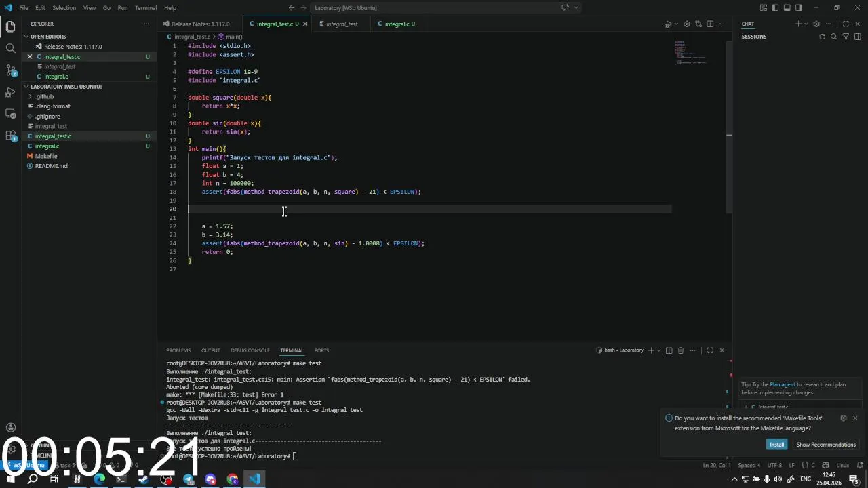Click the Explorer more actions ellipsis

point(146,24)
